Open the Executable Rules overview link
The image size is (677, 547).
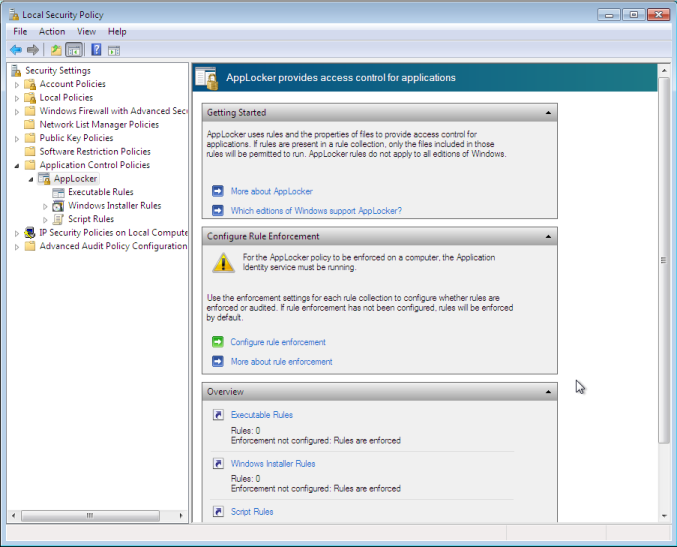[262, 415]
